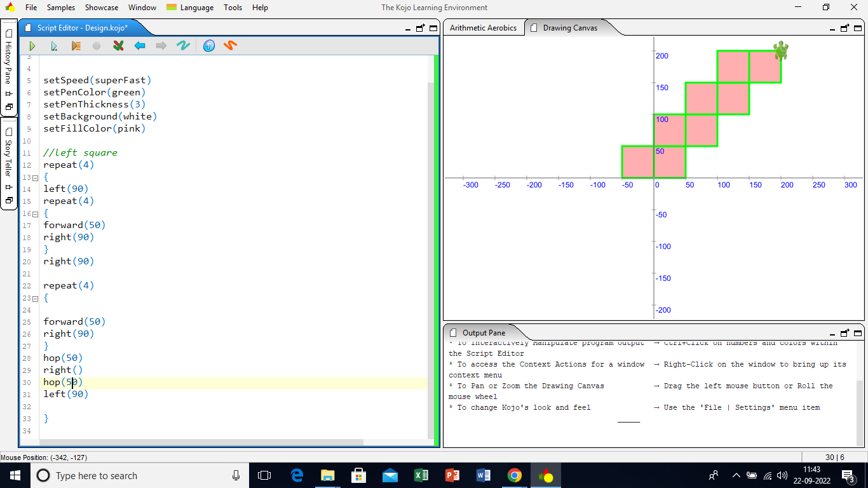Click the Trace Script orange lines icon

coord(76,46)
